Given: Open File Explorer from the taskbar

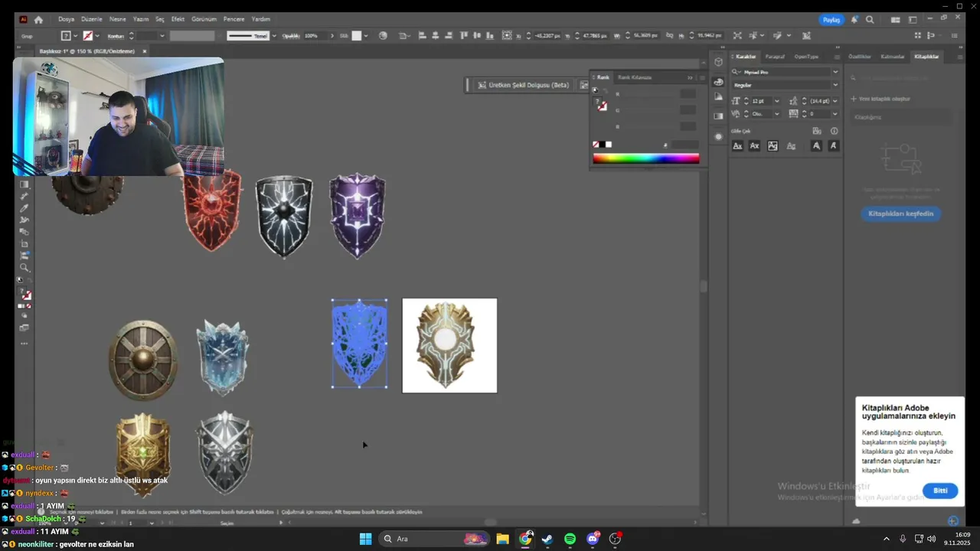Looking at the screenshot, I should click(502, 539).
